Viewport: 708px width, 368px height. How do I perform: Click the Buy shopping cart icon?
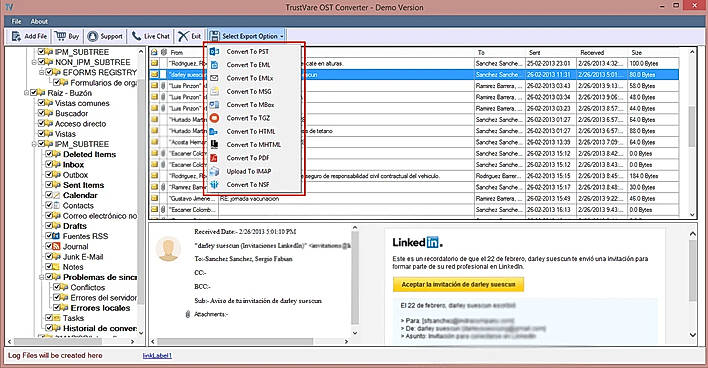coord(60,36)
